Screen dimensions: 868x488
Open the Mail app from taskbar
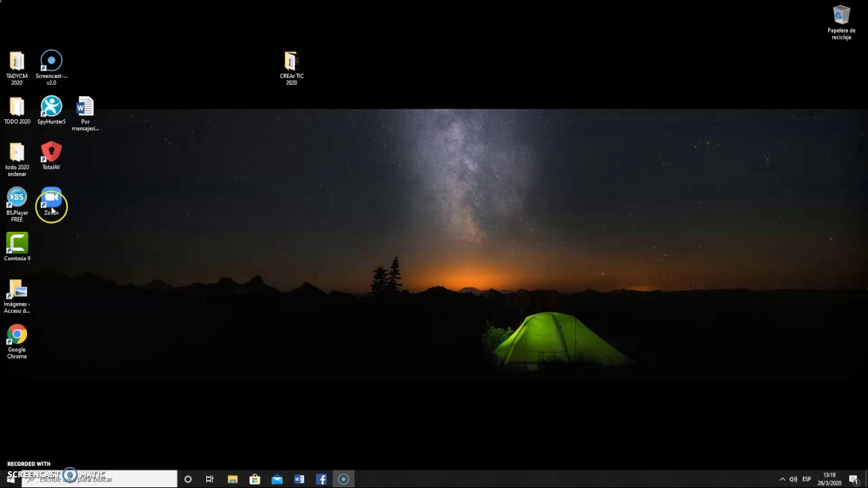(277, 479)
